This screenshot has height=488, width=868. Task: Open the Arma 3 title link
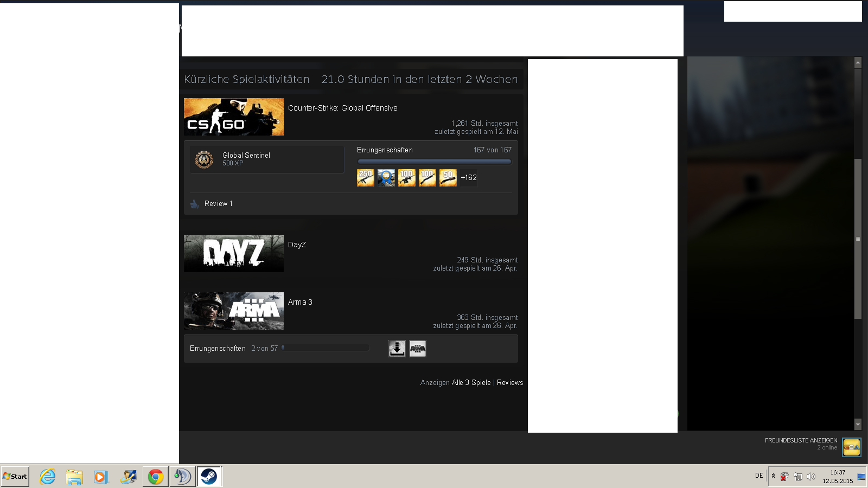point(300,302)
